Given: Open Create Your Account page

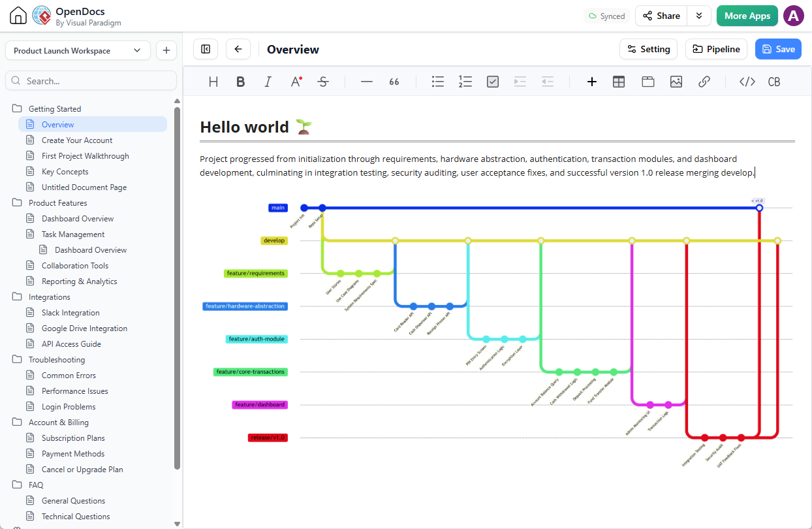Looking at the screenshot, I should coord(77,140).
